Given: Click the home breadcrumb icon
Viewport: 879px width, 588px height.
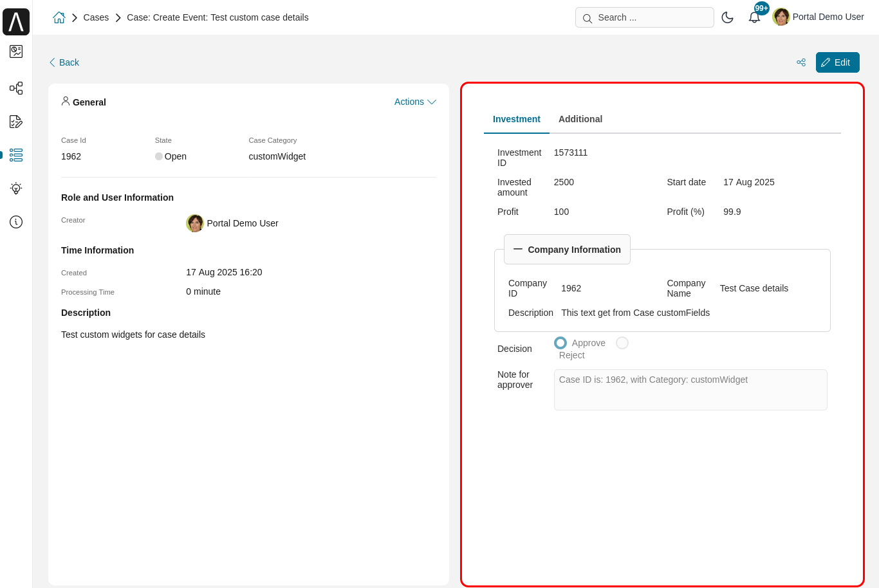Looking at the screenshot, I should (59, 17).
